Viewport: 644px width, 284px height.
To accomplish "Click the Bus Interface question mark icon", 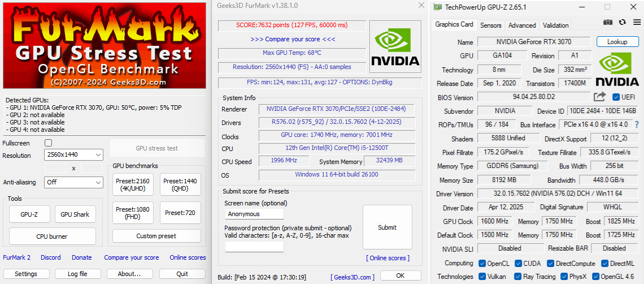I will click(x=637, y=124).
